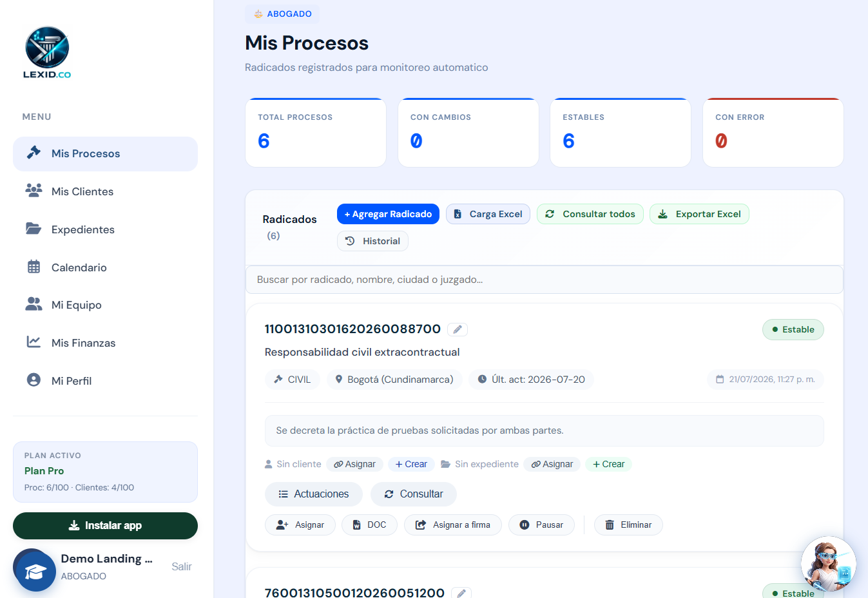Viewport: 868px width, 598px height.
Task: Click the ABOGADO role badge
Action: tap(282, 14)
